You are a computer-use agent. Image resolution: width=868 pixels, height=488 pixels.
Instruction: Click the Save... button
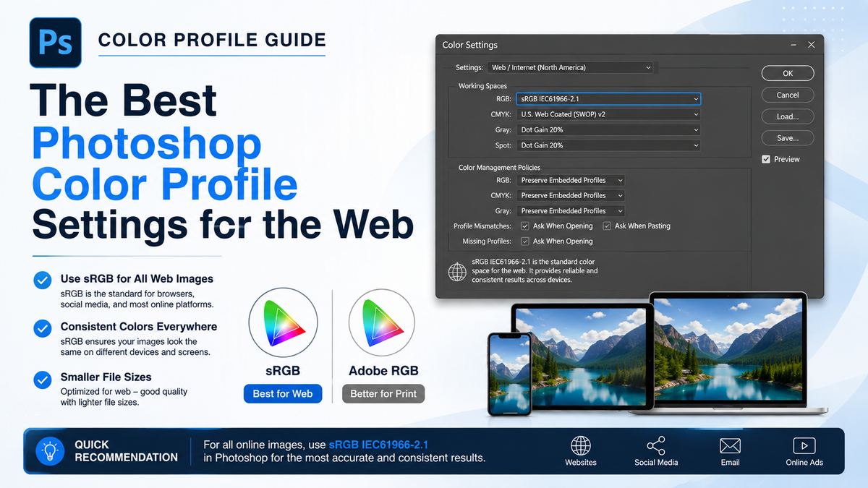click(788, 137)
